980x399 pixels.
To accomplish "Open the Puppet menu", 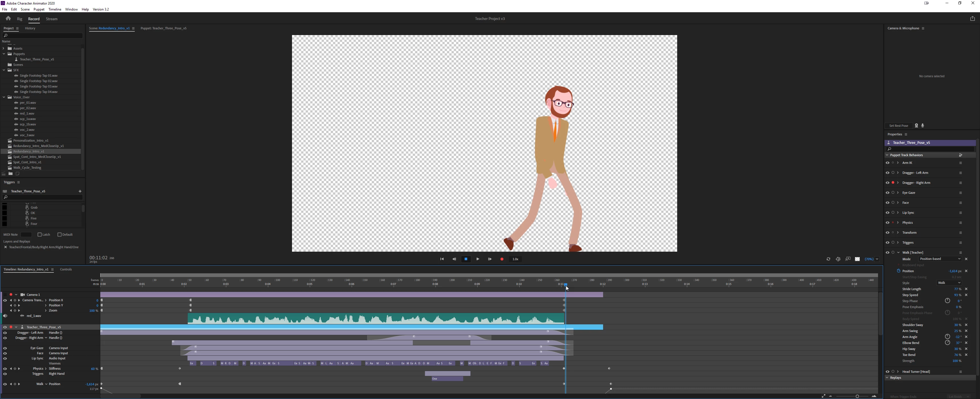I will (x=39, y=9).
